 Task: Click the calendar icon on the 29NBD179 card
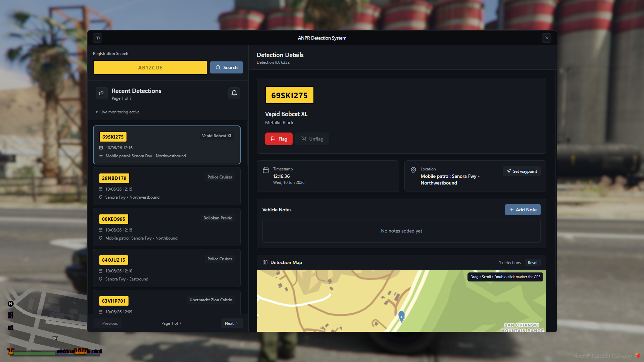101,189
